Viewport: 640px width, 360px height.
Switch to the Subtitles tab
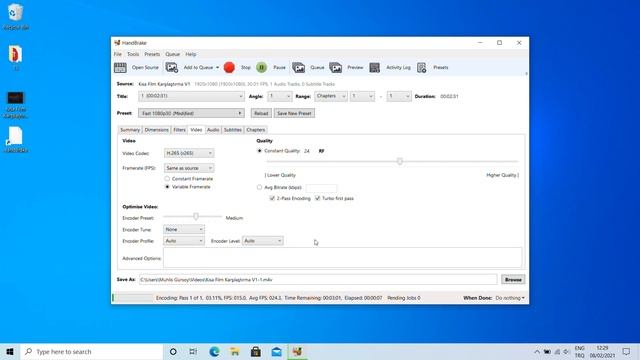[233, 130]
